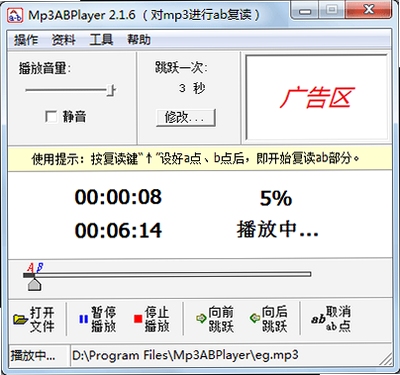Click the Mp3ABPlayer title bar app icon
This screenshot has width=400, height=375.
tap(15, 15)
